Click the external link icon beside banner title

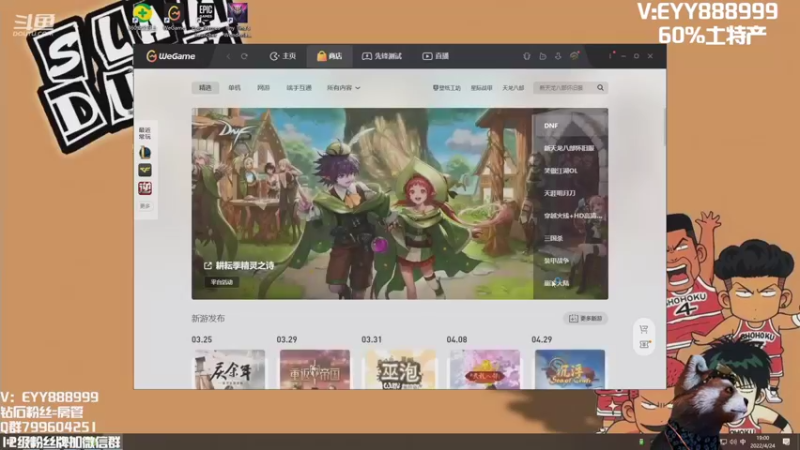(x=208, y=265)
